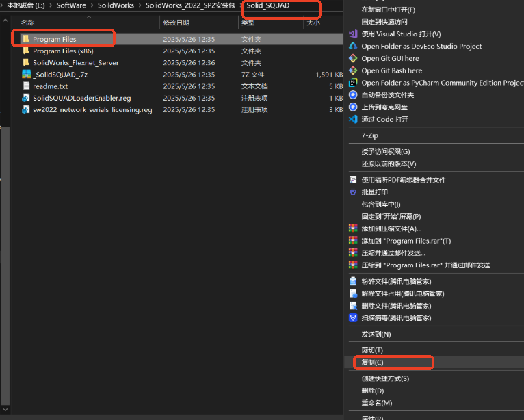Choose 使用 Visual Studio 打开(V)
The width and height of the screenshot is (524, 420).
click(x=401, y=34)
